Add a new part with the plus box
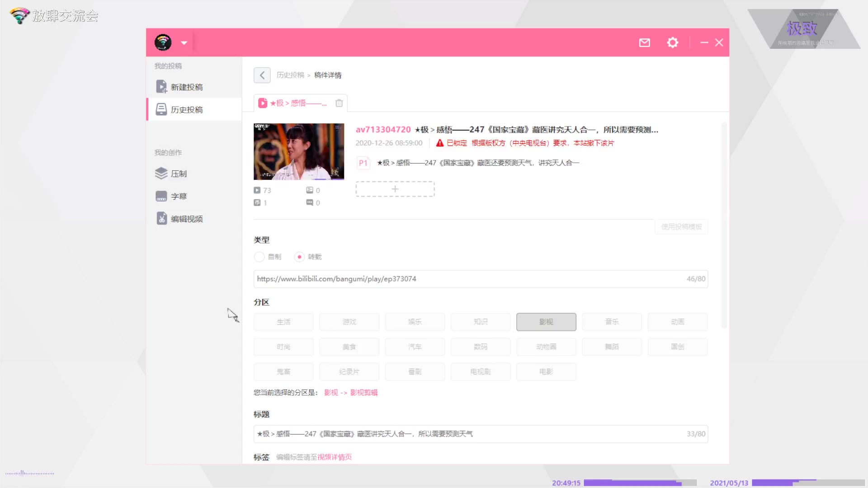This screenshot has width=868, height=488. coord(395,189)
